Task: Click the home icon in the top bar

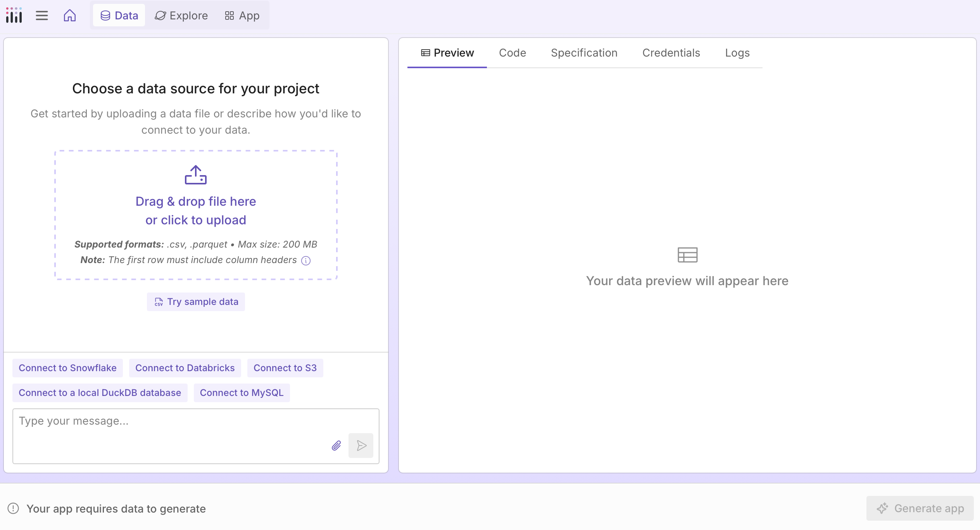Action: pos(70,15)
